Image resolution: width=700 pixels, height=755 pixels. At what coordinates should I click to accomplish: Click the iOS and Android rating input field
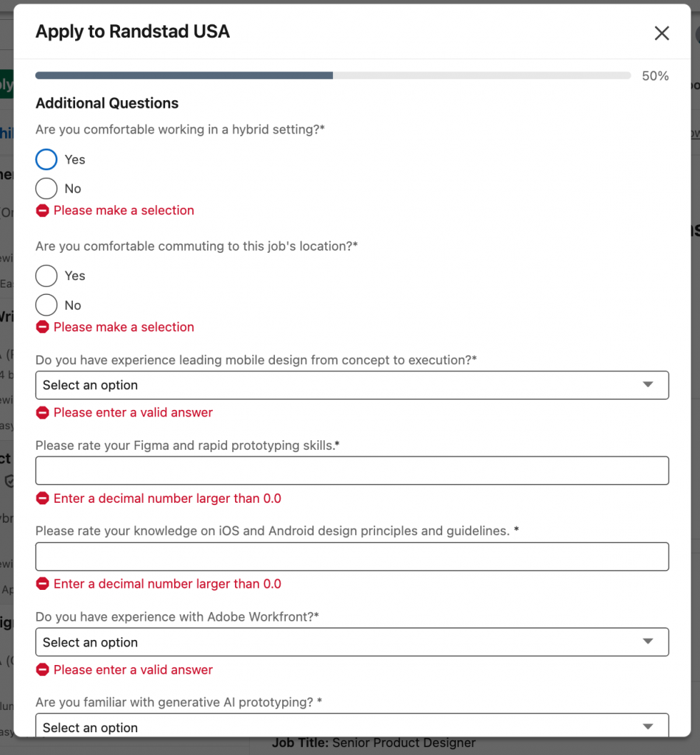[352, 556]
